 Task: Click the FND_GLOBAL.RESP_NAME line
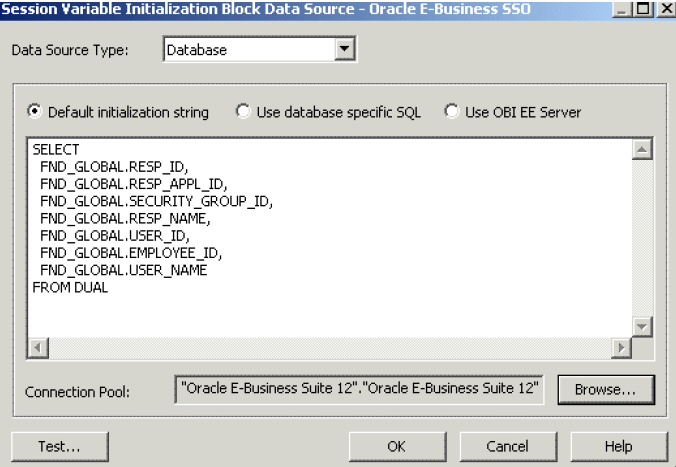click(x=125, y=219)
